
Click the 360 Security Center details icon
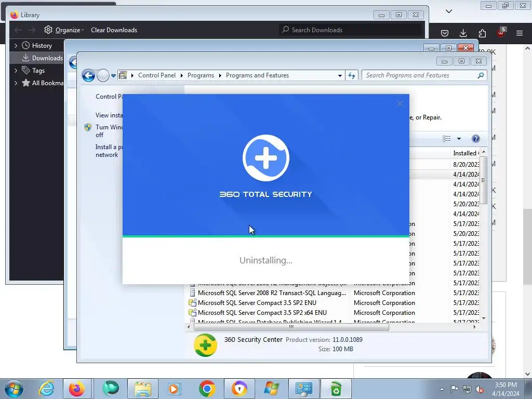click(x=205, y=345)
